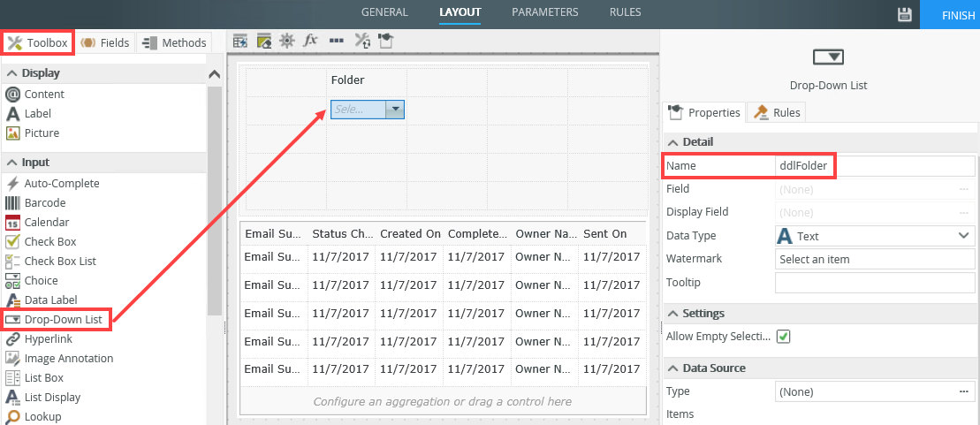Select the Calendar control
The width and height of the screenshot is (980, 425).
[47, 223]
